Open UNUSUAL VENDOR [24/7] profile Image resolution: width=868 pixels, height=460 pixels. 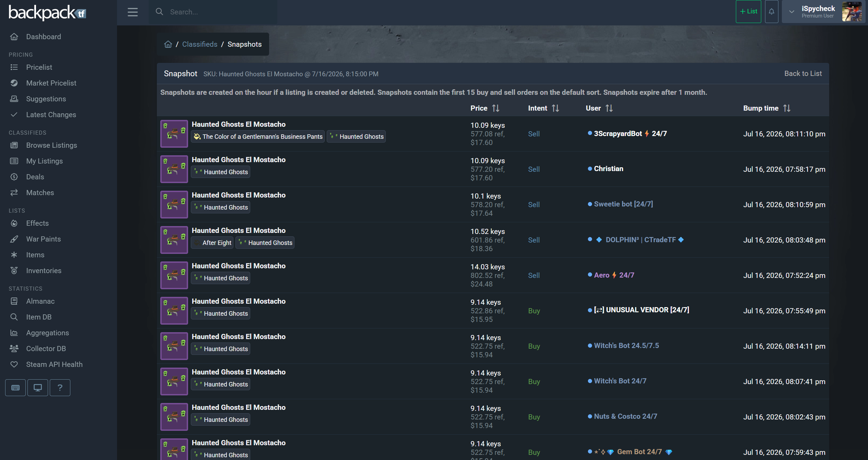[641, 310]
